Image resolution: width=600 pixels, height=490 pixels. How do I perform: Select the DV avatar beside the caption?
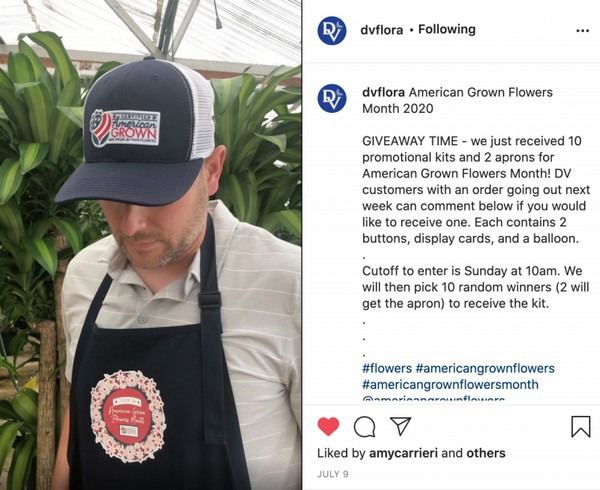pos(332,98)
